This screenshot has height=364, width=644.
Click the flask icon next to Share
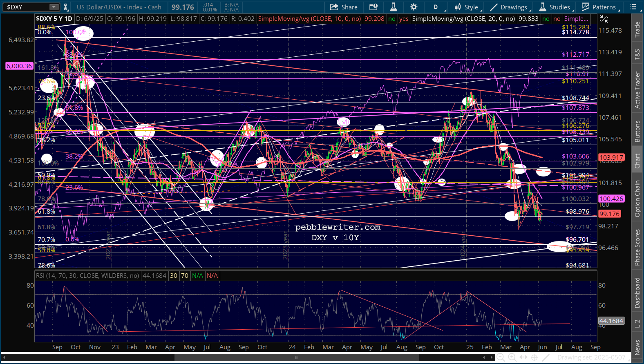394,7
